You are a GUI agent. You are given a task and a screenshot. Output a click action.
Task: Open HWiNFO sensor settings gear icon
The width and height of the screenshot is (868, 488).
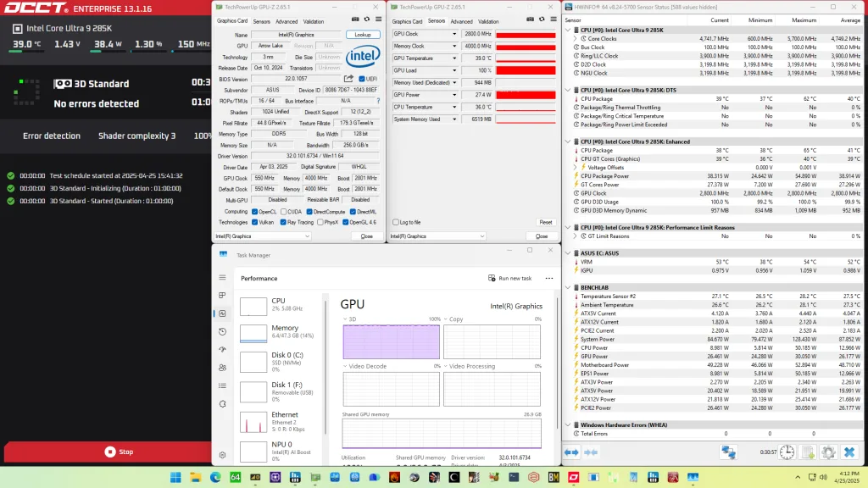[828, 452]
